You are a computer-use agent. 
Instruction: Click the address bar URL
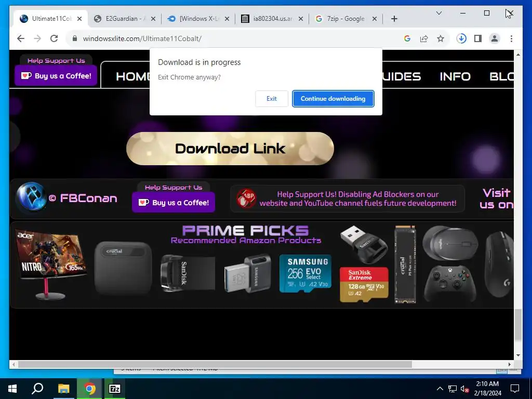tap(142, 38)
